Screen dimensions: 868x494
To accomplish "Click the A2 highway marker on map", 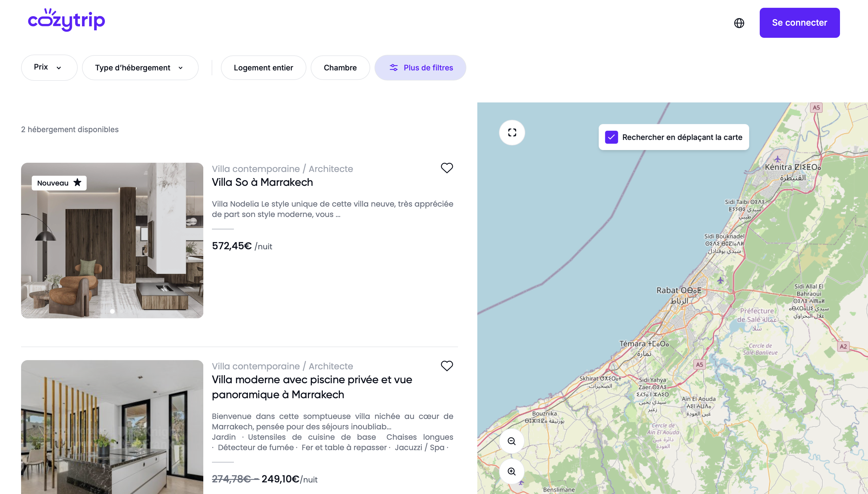I will tap(843, 347).
